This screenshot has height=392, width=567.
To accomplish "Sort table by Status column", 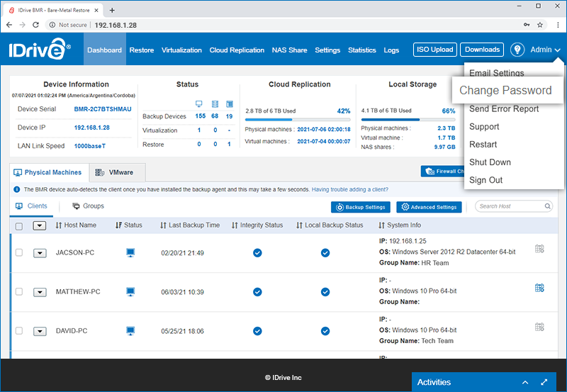I will coord(129,225).
